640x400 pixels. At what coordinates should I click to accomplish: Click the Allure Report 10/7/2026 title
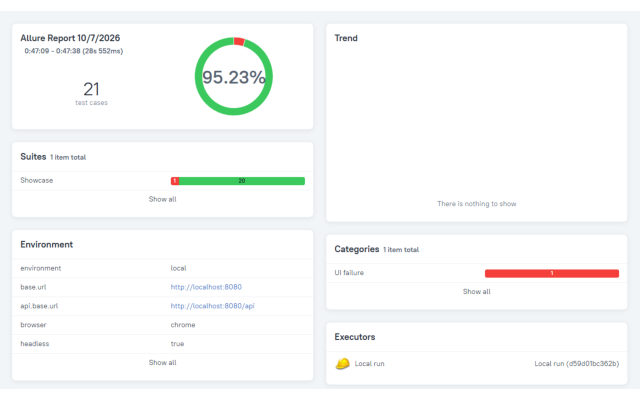click(x=70, y=38)
